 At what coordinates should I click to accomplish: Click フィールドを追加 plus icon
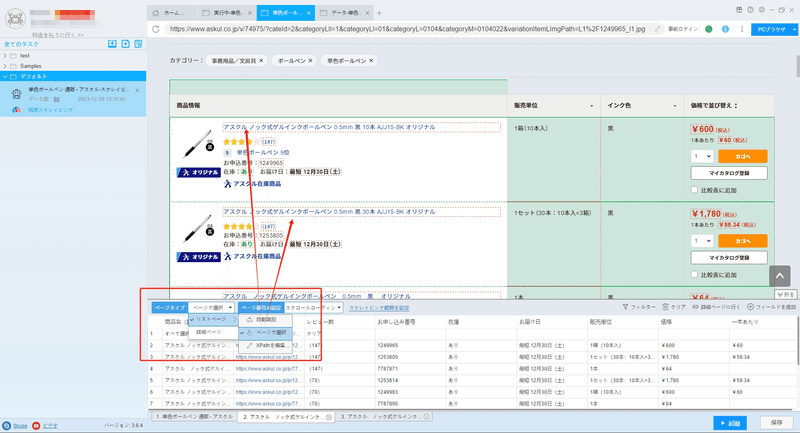(x=751, y=307)
